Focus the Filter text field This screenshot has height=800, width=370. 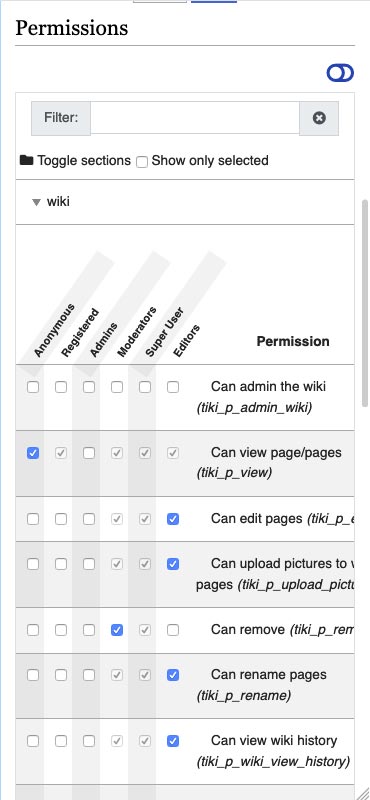pos(195,118)
